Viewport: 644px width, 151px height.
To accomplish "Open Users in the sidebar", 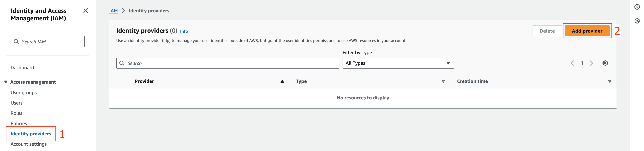I will tap(16, 103).
